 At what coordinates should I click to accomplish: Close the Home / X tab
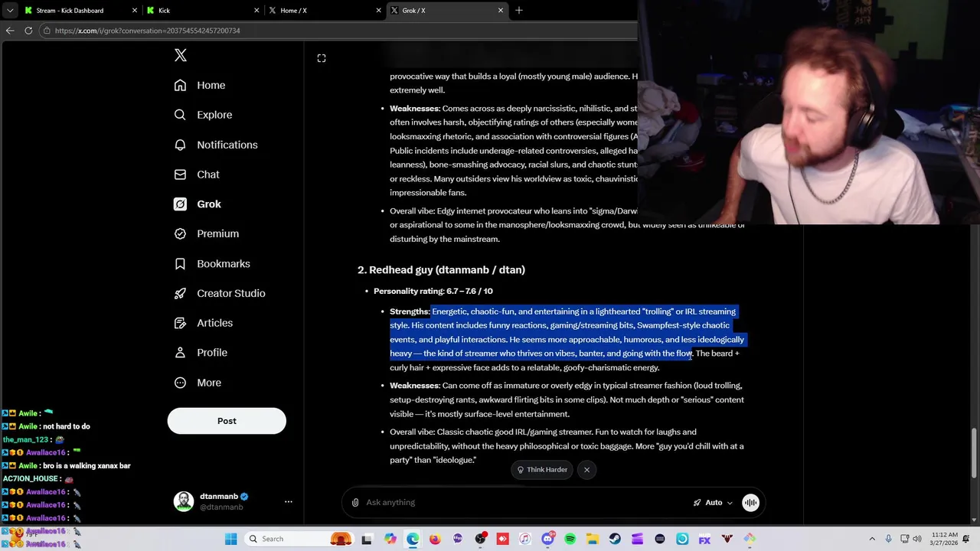[x=378, y=11]
